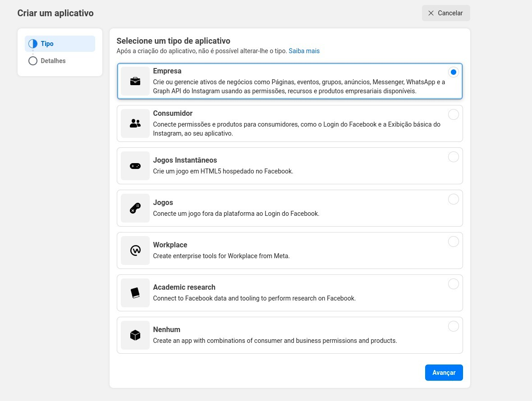
Task: Click the X icon in the Cancelar button
Action: (x=431, y=13)
